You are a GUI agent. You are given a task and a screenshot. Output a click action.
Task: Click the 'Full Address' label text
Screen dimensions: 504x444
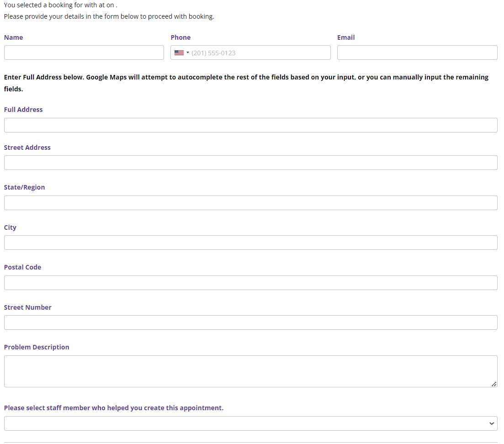[23, 110]
